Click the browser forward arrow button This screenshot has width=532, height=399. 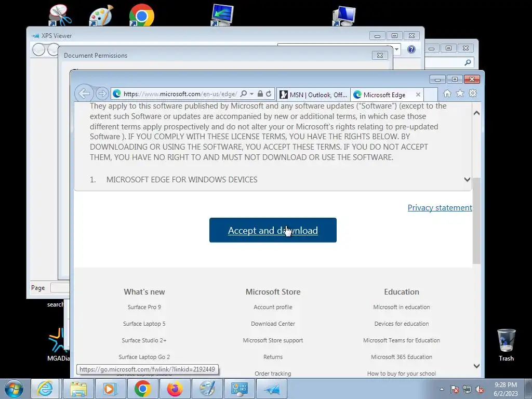[102, 94]
